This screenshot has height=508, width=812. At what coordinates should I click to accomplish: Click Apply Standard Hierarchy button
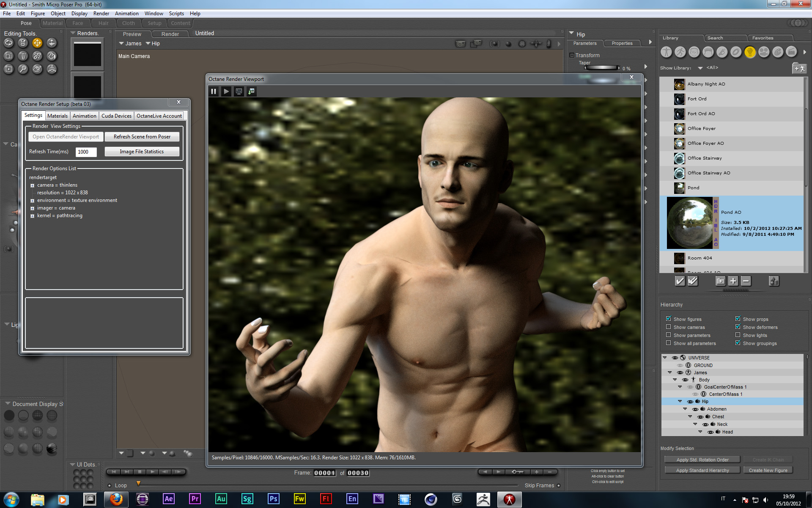(x=702, y=470)
